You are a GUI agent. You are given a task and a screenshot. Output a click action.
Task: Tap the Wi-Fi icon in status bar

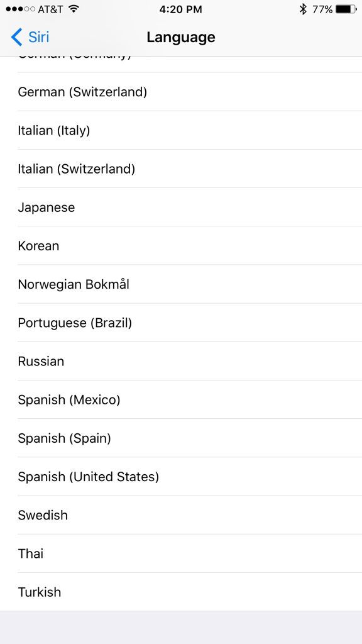pyautogui.click(x=74, y=9)
